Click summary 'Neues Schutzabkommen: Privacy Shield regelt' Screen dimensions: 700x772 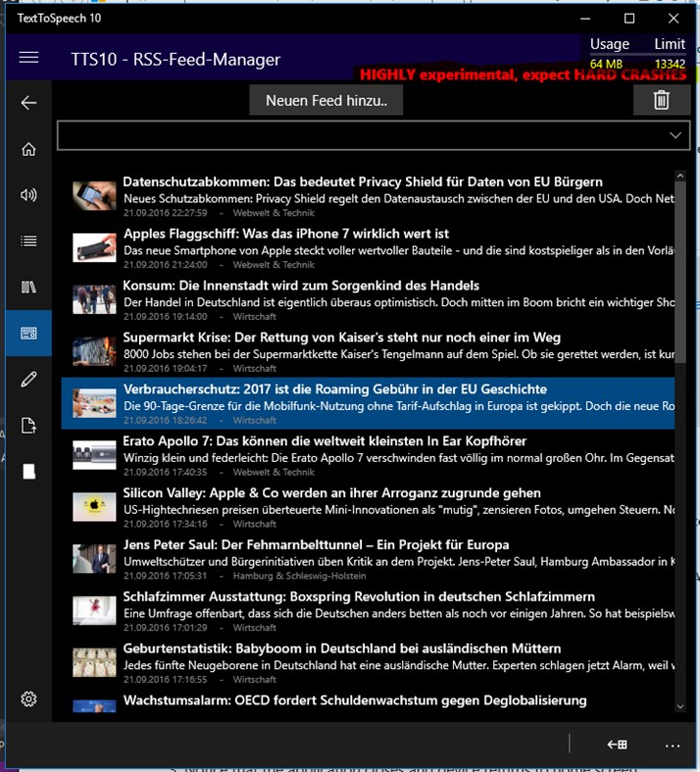pos(398,199)
